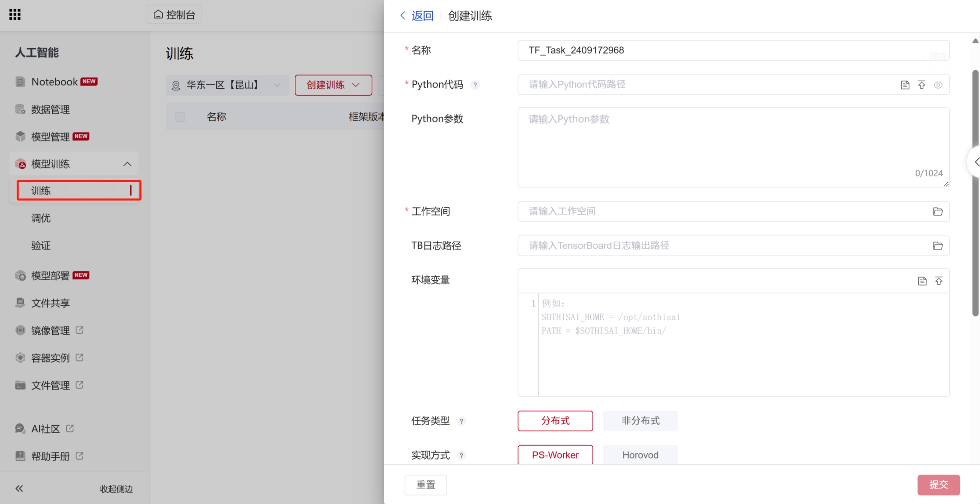The height and width of the screenshot is (504, 980).
Task: Click help icon next to Python代码
Action: (475, 85)
